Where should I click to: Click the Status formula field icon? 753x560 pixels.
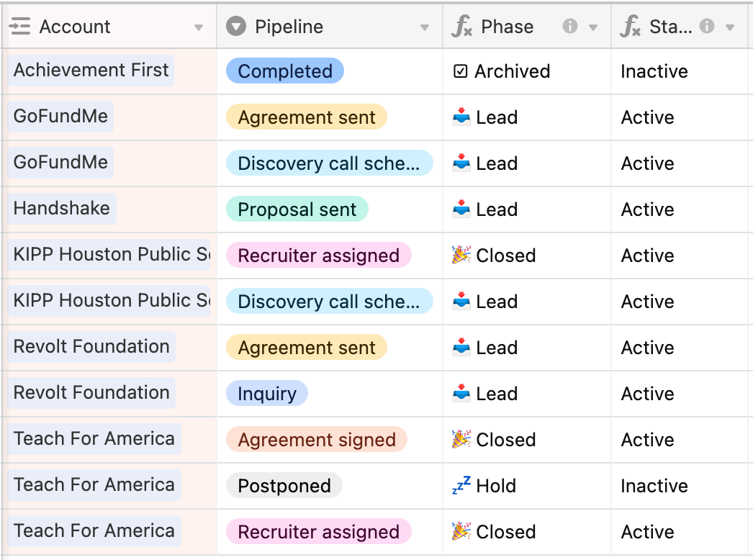(630, 27)
